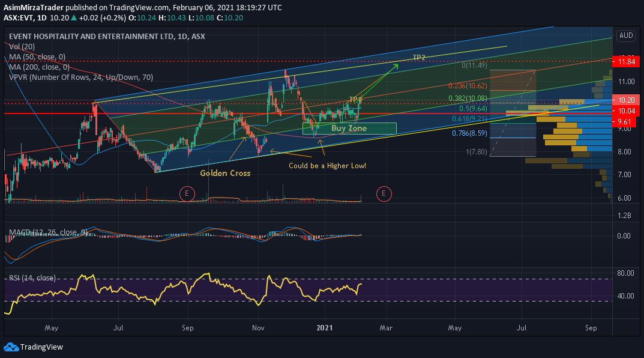
Task: Click the 11.84 red price label
Action: coord(627,62)
